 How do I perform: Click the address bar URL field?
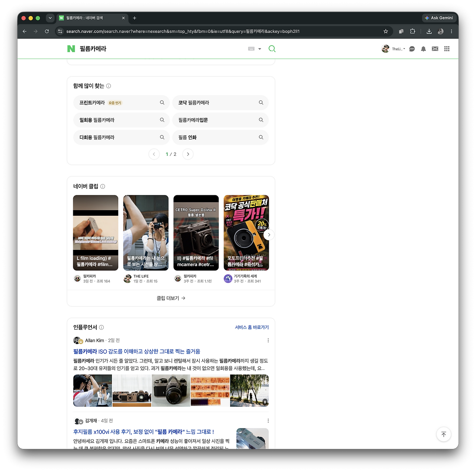pos(223,31)
